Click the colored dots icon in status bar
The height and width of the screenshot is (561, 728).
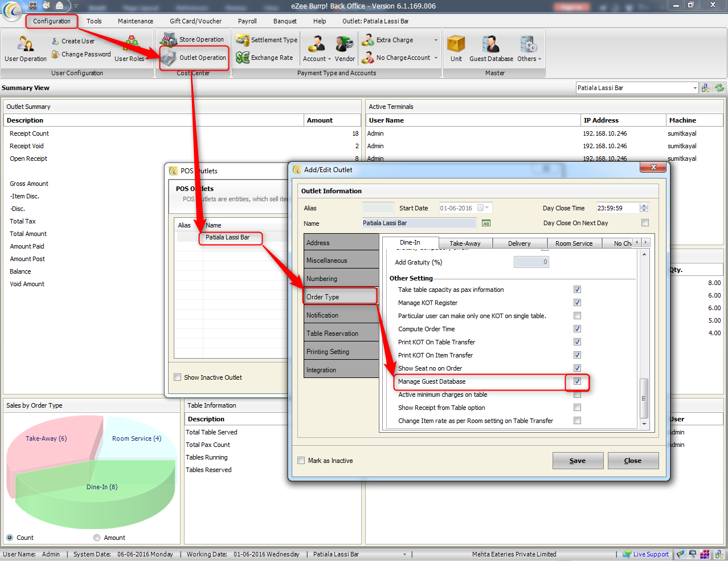point(705,554)
